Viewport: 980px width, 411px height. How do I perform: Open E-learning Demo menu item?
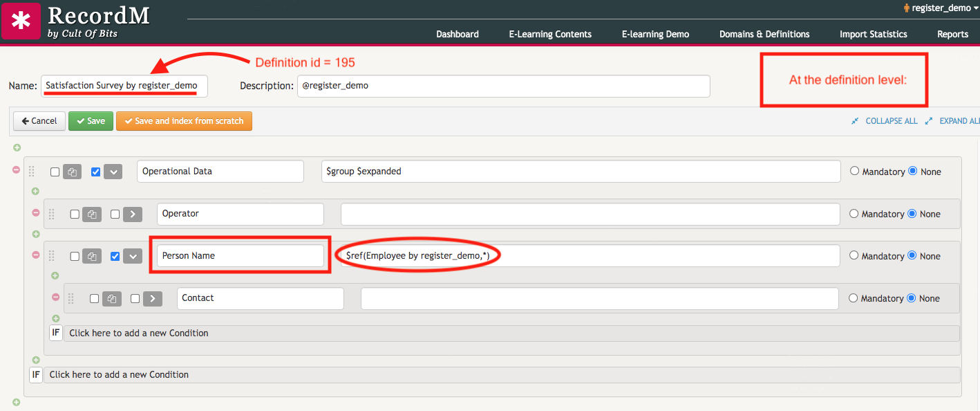[x=655, y=34]
